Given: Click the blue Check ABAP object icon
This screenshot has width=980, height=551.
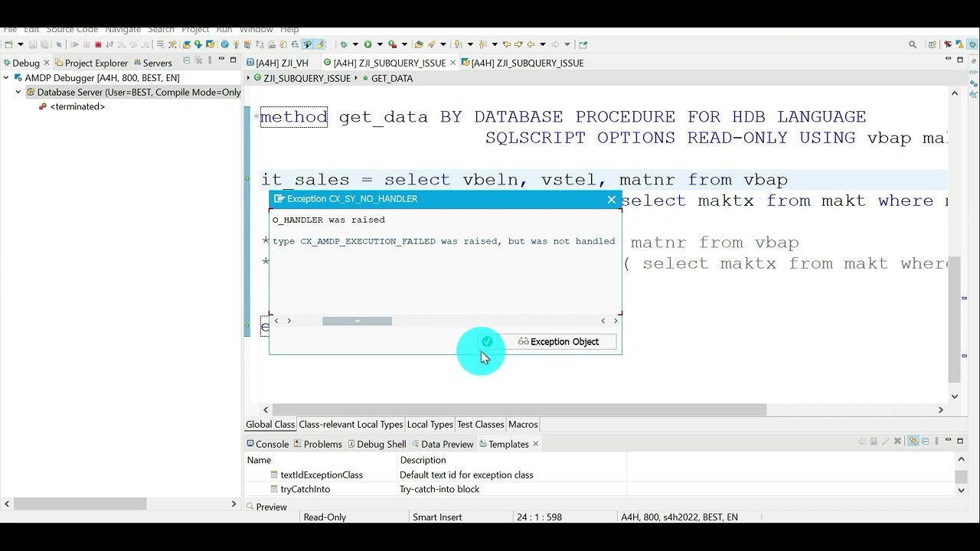Looking at the screenshot, I should (x=224, y=44).
